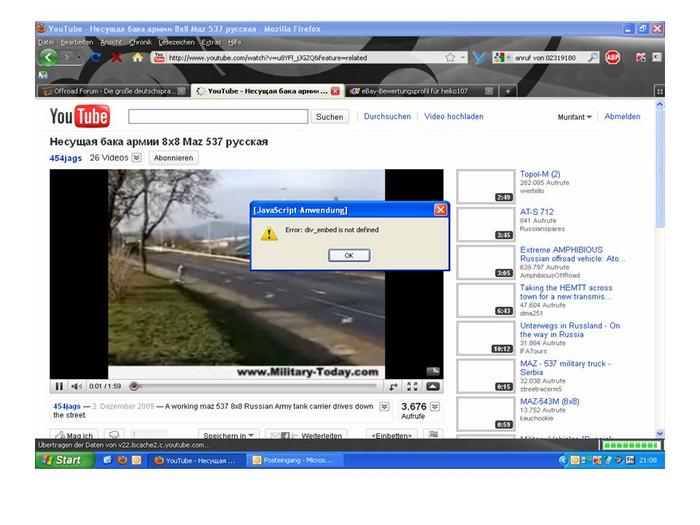The image size is (700, 525).
Task: Open the MAZ-543M (8x8) related video
Action: [x=550, y=401]
